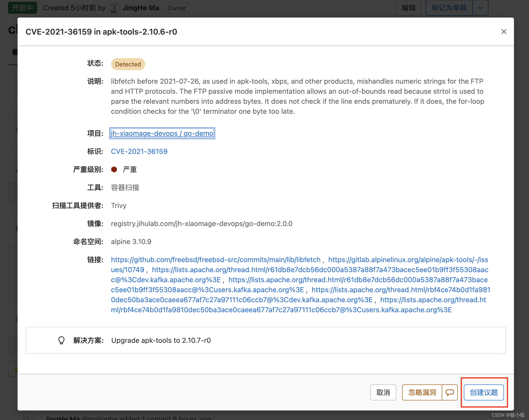Screen dimensions: 529x420
Task: Click the 开放中 status badge
Action: (23, 8)
